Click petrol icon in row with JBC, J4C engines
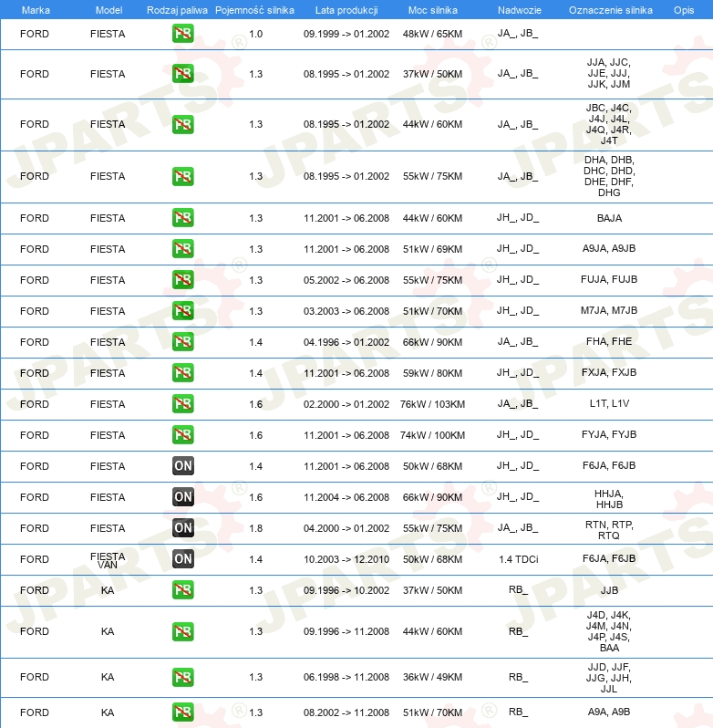Viewport: 713px width, 728px height. (x=182, y=124)
